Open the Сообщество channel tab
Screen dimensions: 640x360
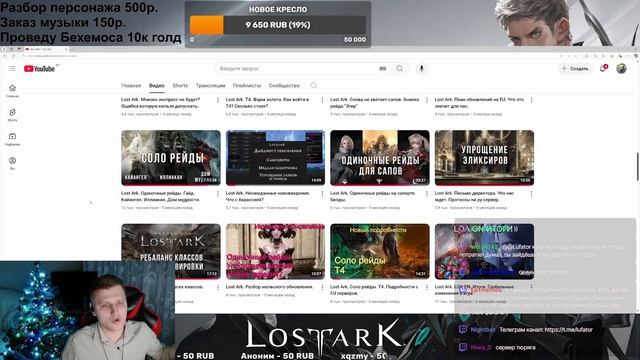tap(284, 86)
